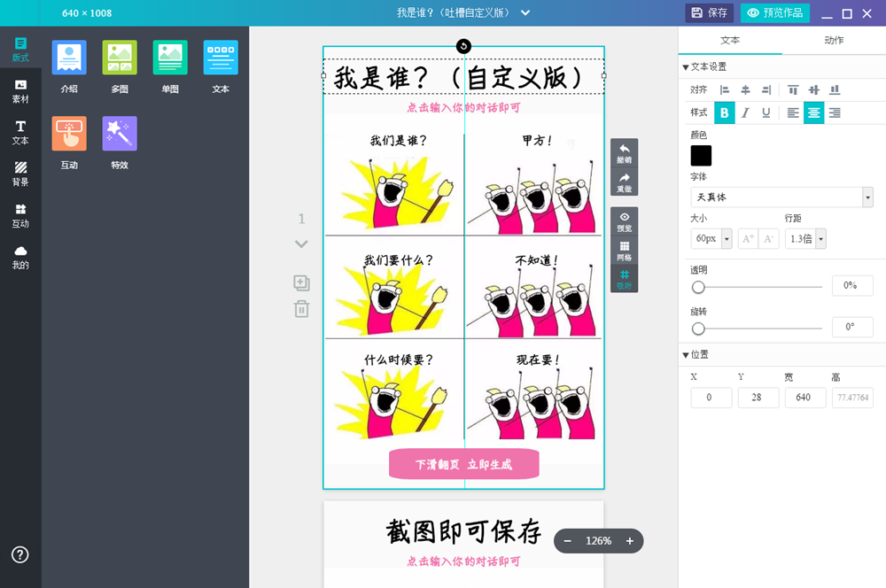Open the 背景 background panel
The height and width of the screenshot is (588, 886).
click(19, 173)
